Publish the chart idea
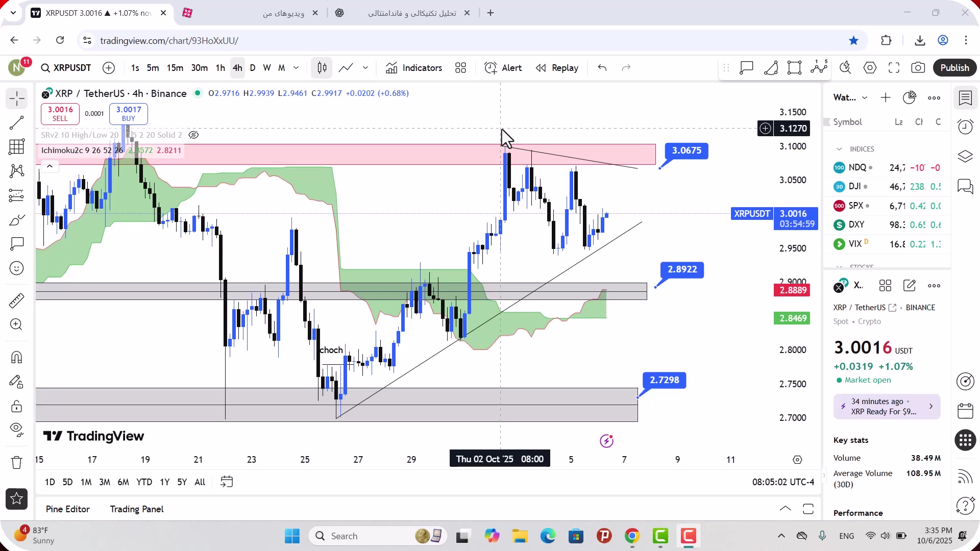This screenshot has width=980, height=551. coord(955,68)
